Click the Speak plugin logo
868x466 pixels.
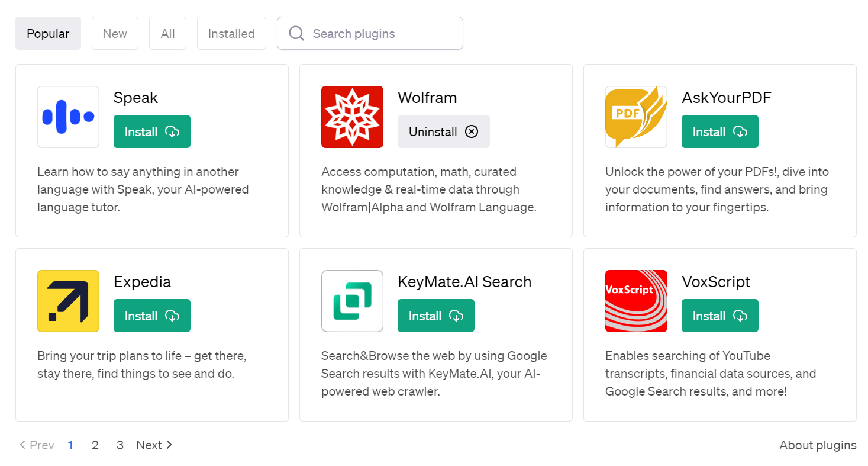pos(68,117)
